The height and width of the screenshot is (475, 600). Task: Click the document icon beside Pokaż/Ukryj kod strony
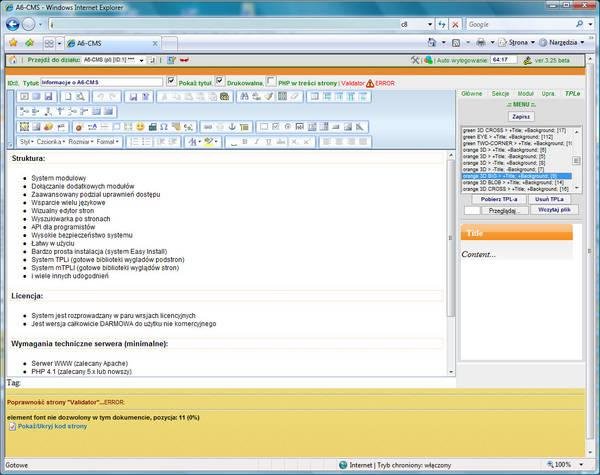click(12, 426)
